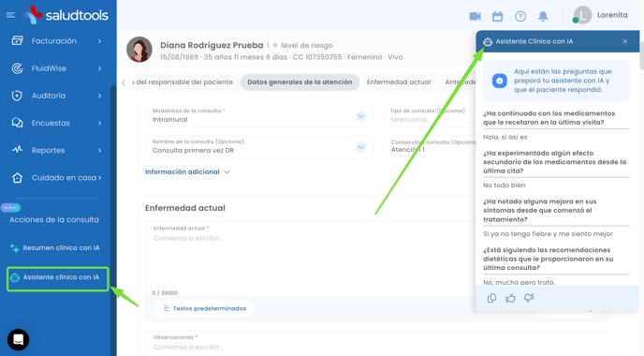
Task: Click patient name Diana Rodriguez Prueba
Action: click(x=212, y=45)
